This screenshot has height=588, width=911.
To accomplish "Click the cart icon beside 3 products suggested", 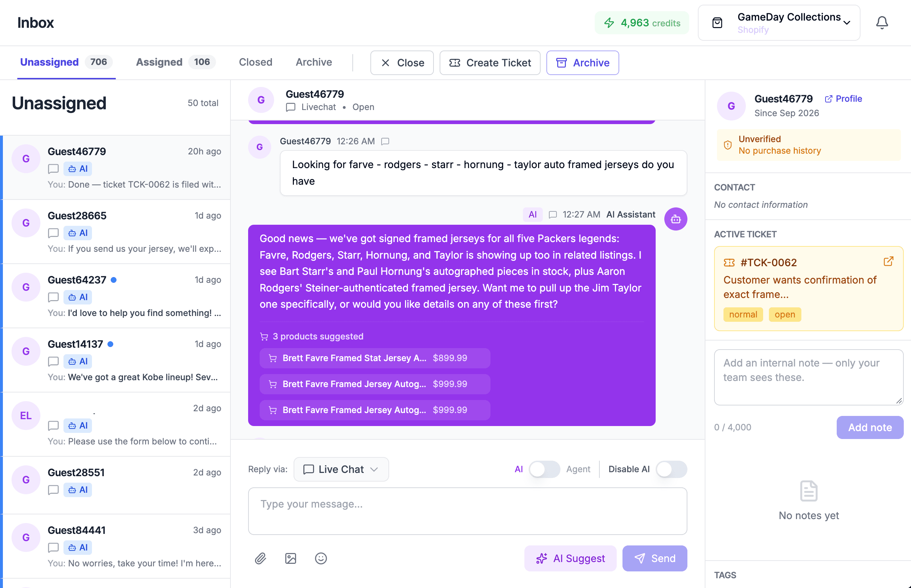I will 264,336.
